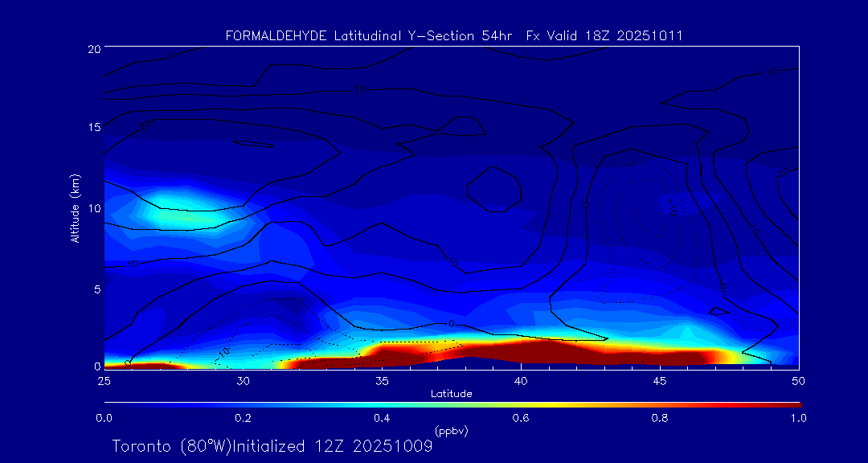Click the latitude tick label '40'
Screen dimensions: 868x463
[x=521, y=380]
